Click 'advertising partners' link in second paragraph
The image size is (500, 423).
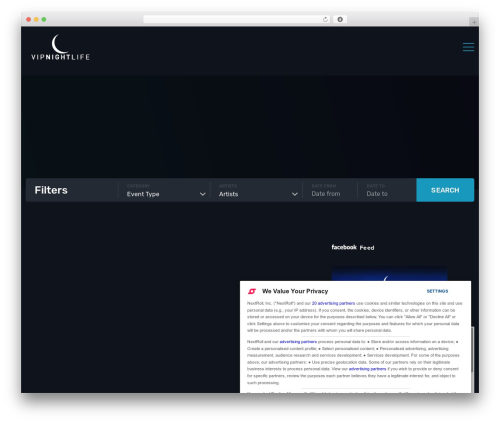tap(298, 342)
